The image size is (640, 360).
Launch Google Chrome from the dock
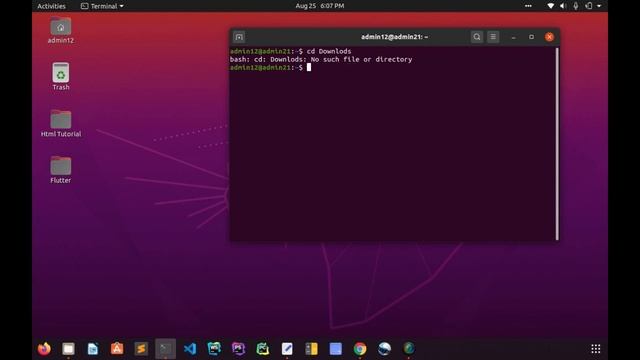coord(360,349)
